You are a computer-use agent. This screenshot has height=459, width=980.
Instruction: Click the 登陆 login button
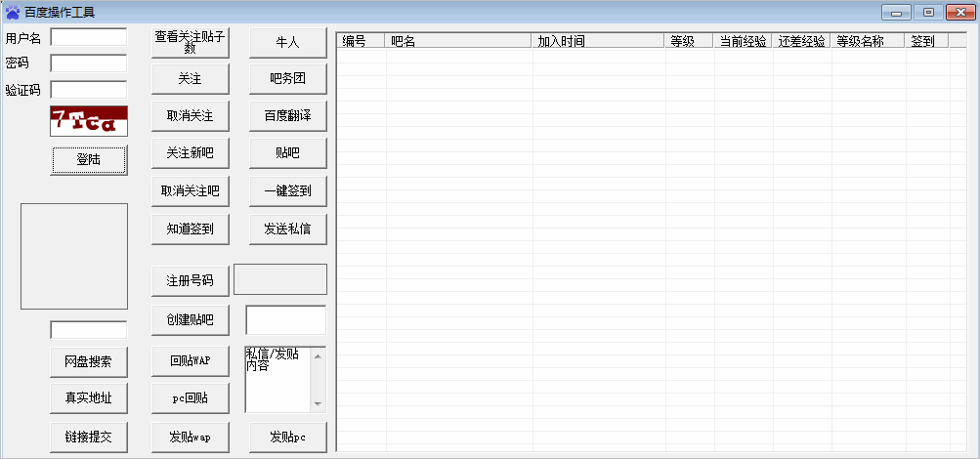point(89,160)
